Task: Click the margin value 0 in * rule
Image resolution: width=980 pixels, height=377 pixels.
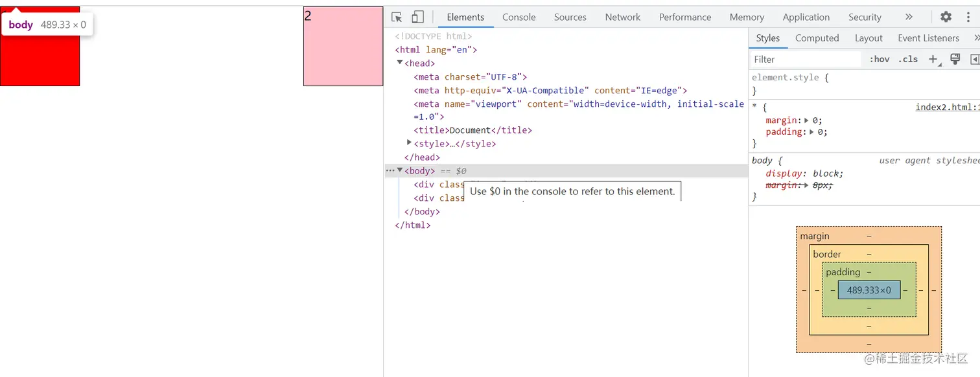Action: click(815, 120)
